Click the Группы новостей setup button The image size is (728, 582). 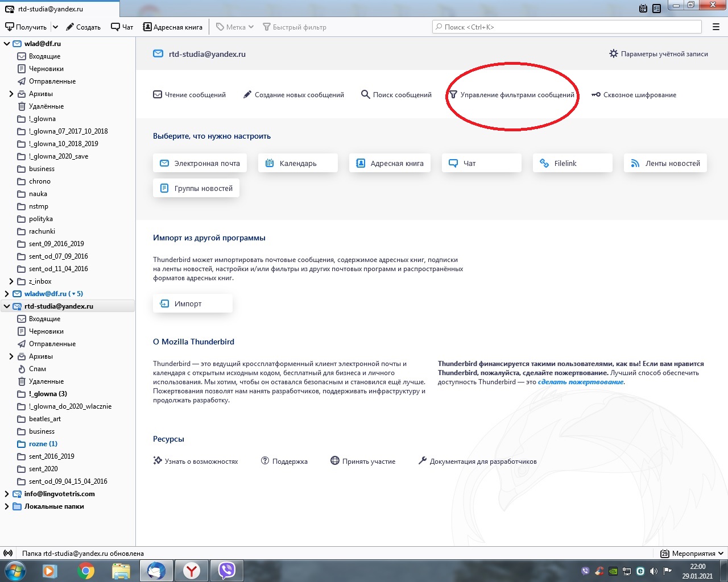tap(196, 188)
